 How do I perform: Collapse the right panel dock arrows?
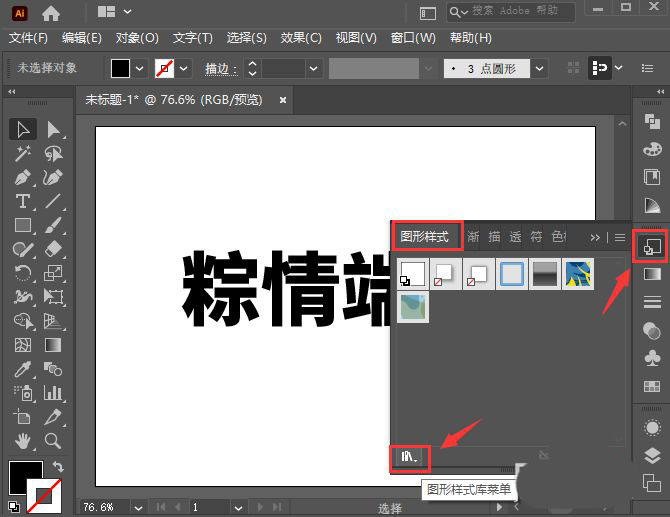661,91
